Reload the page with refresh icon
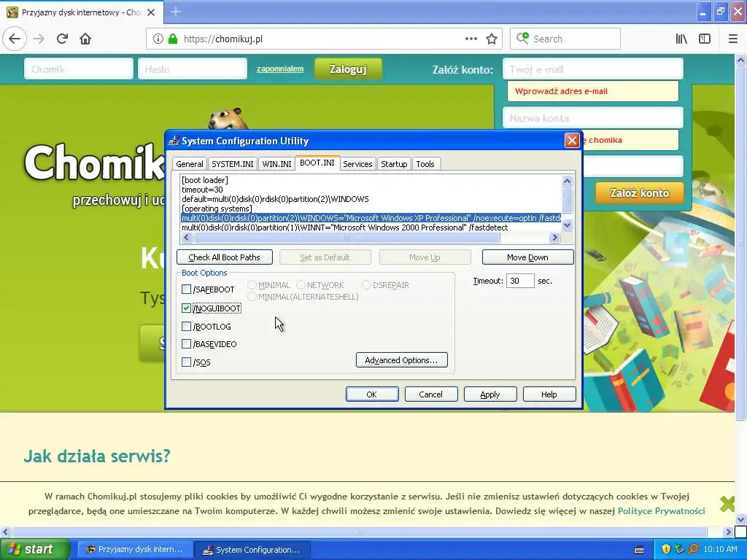 (x=62, y=39)
